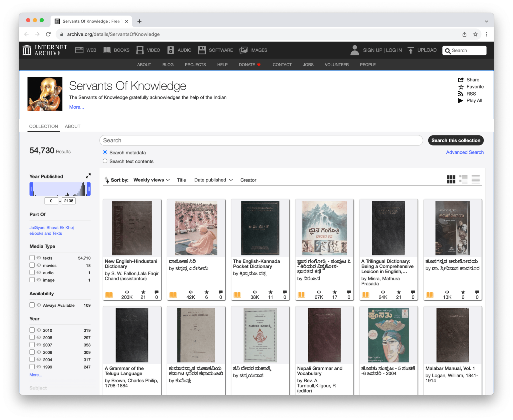513x420 pixels.
Task: Switch to grid tile view icon
Action: coord(451,179)
